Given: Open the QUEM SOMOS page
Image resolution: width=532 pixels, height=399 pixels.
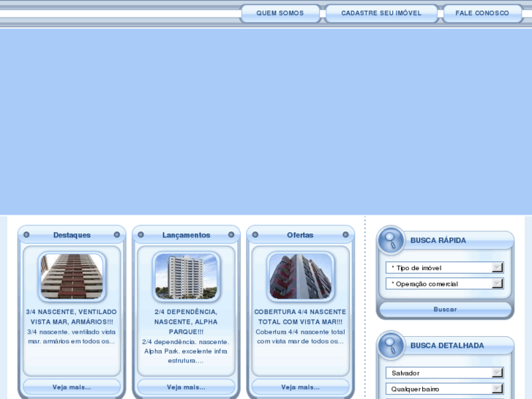Looking at the screenshot, I should coord(280,13).
